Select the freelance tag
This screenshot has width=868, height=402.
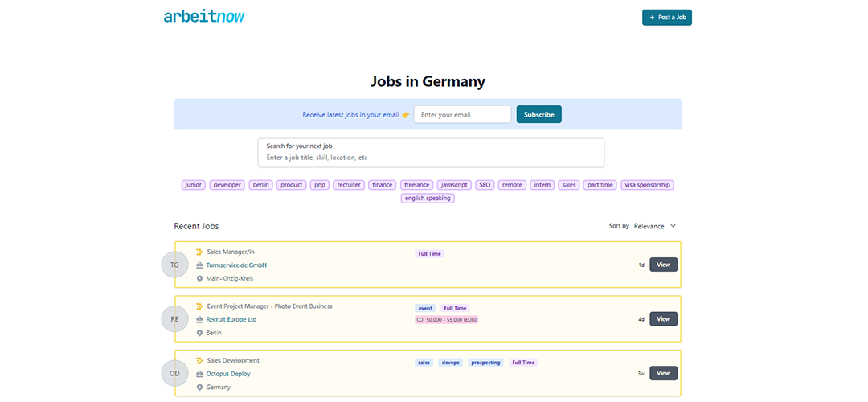point(417,185)
